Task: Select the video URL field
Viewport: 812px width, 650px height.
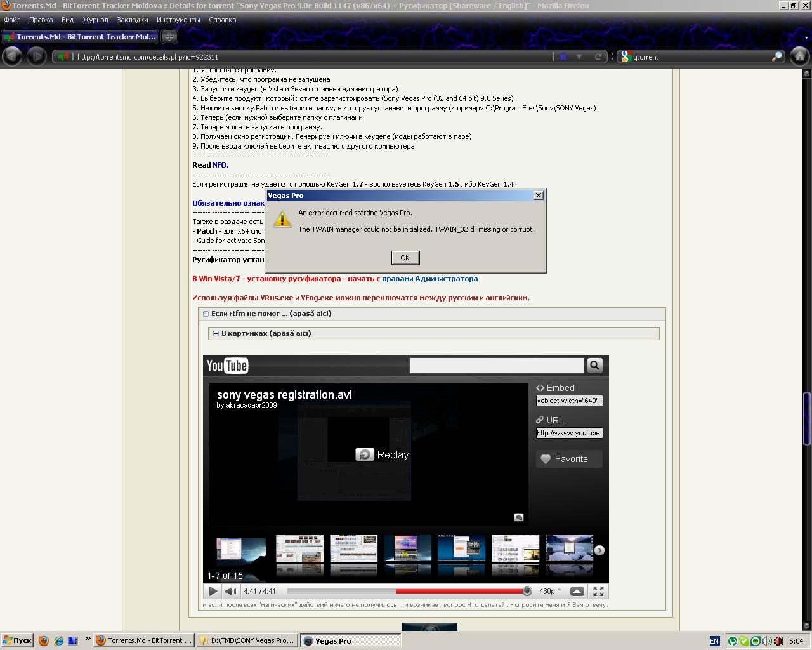Action: pyautogui.click(x=569, y=433)
